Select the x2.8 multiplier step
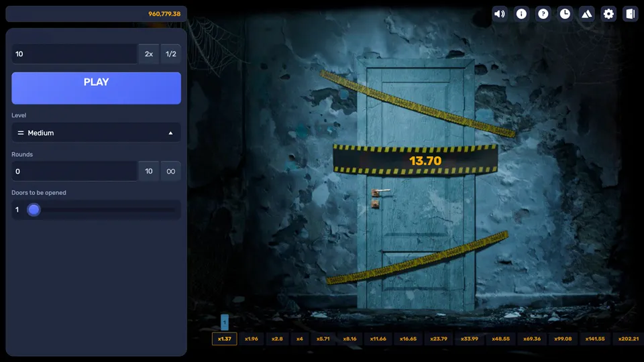 tap(277, 339)
